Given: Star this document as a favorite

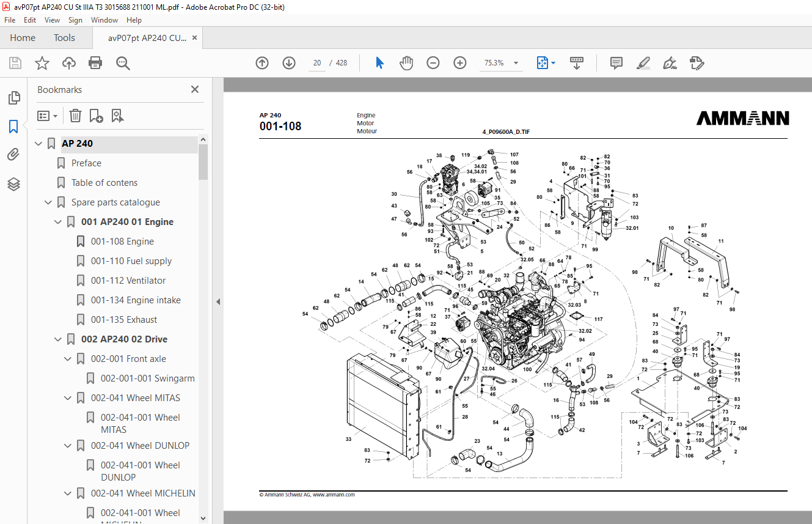Looking at the screenshot, I should point(42,63).
